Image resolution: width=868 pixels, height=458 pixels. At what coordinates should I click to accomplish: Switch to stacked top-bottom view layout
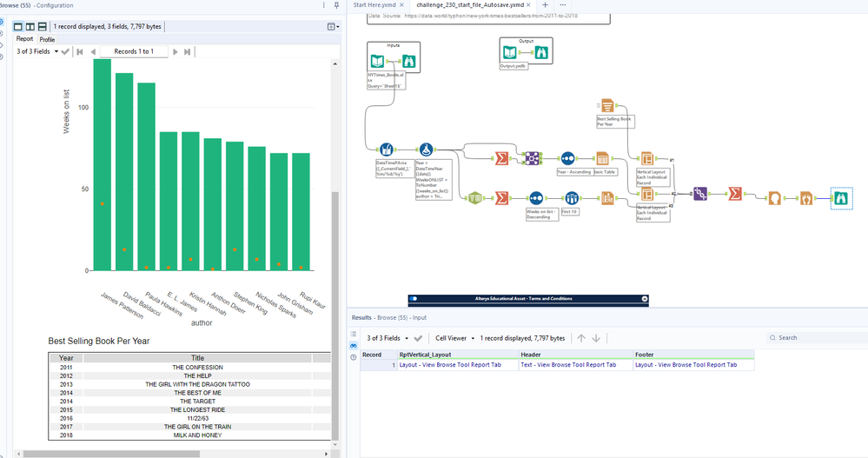click(42, 27)
